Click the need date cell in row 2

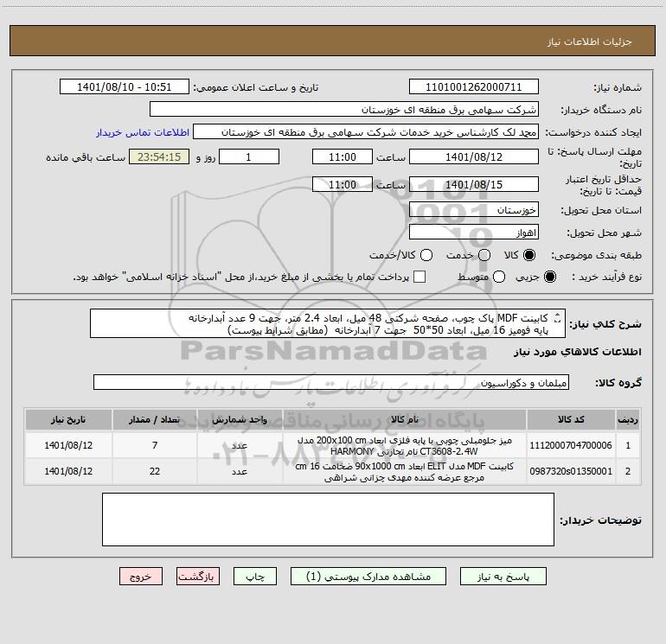[x=68, y=472]
